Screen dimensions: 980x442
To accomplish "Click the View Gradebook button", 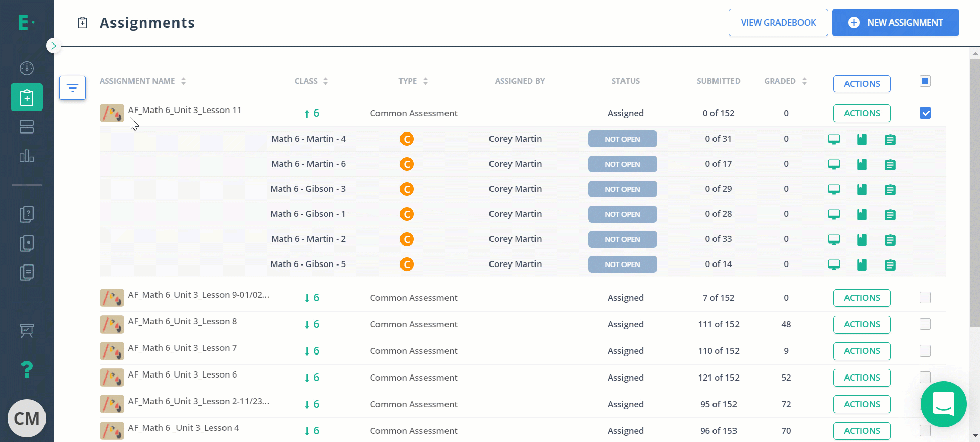I will click(x=778, y=23).
